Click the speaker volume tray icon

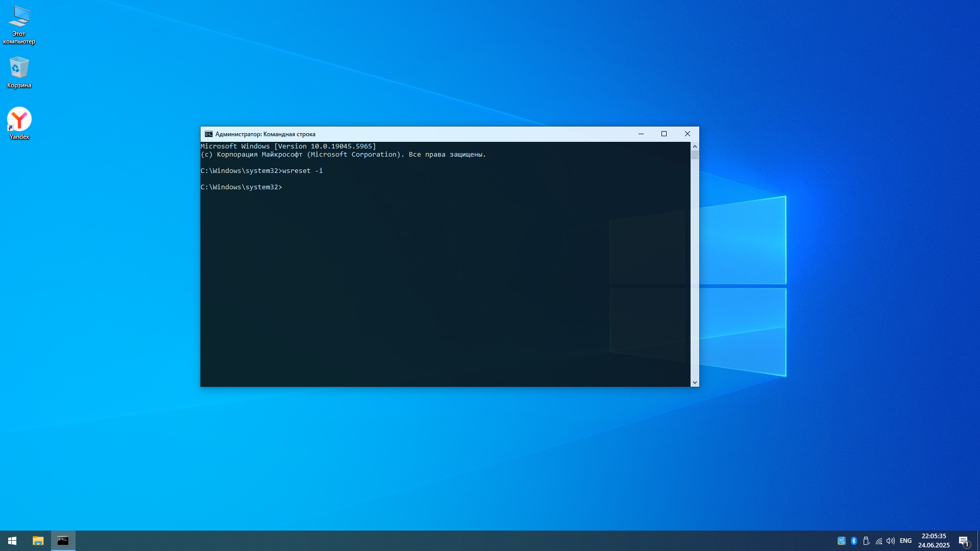click(x=891, y=541)
